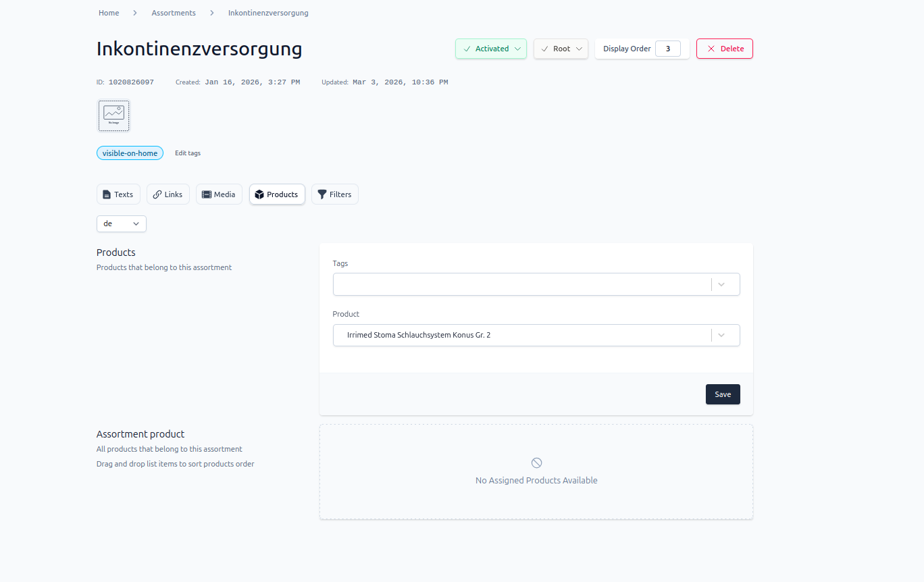Screen dimensions: 924x582
Task: Go to Home in breadcrumb
Action: [109, 13]
